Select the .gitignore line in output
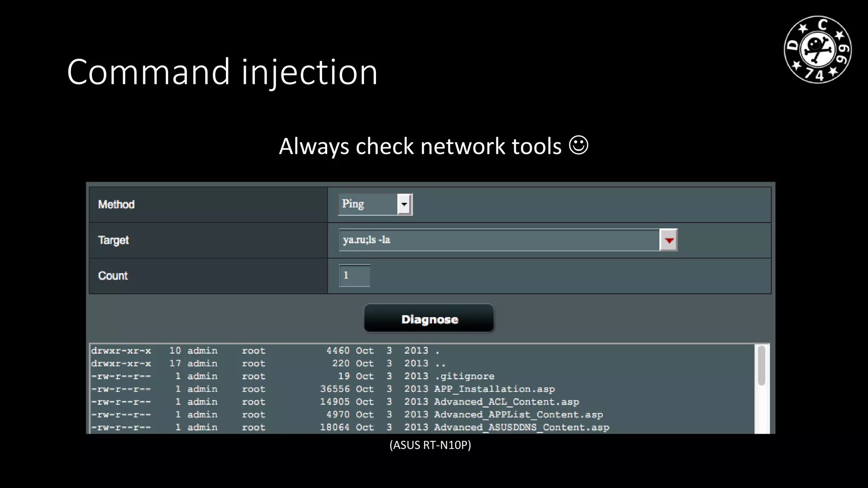The width and height of the screenshot is (868, 488). pos(293,376)
